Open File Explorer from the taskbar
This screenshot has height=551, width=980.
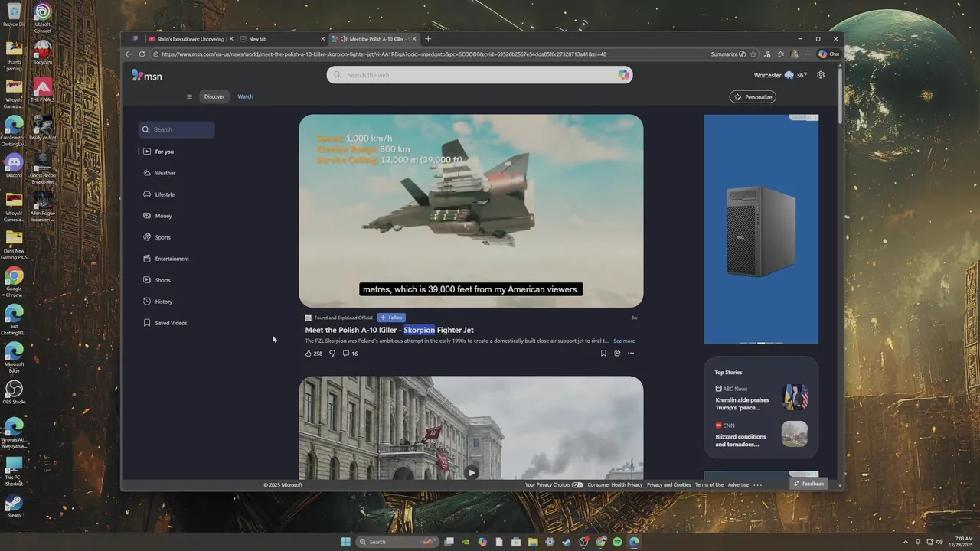[x=533, y=542]
